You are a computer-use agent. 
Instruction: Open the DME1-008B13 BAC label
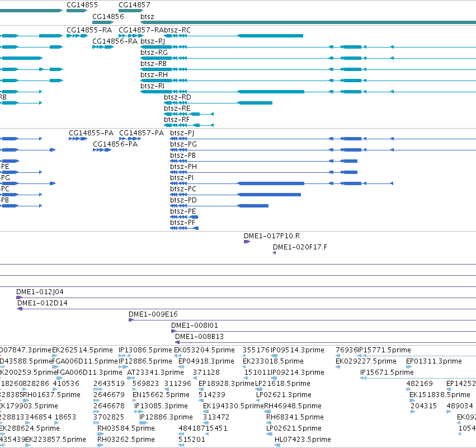pyautogui.click(x=199, y=337)
